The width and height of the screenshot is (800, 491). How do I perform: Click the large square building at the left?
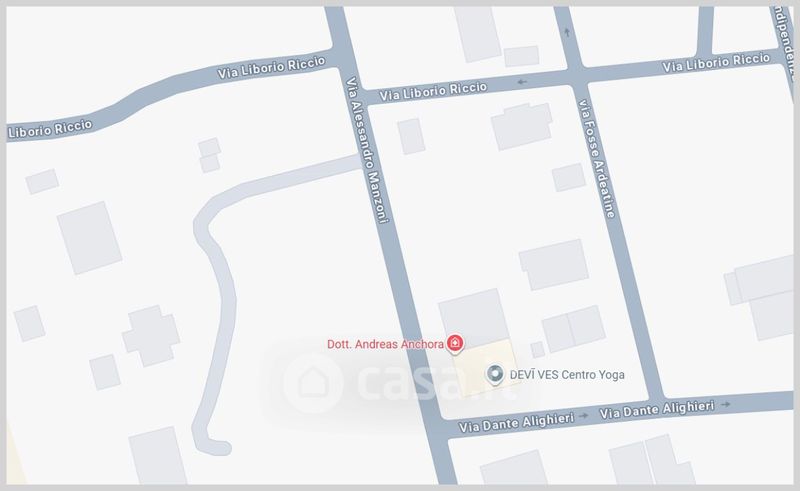89,238
